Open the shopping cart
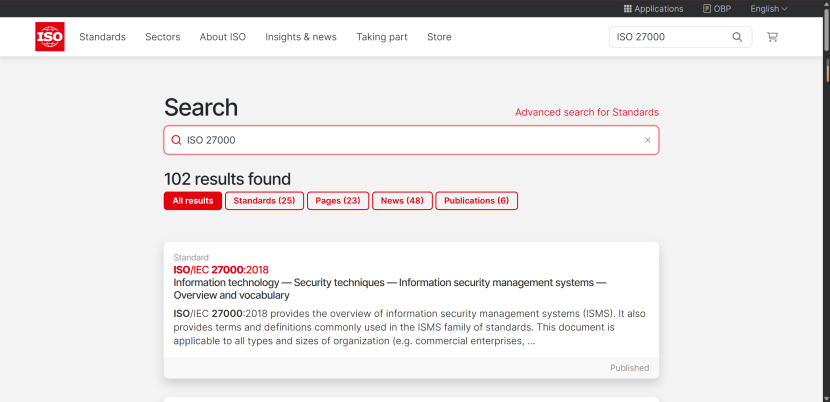 point(772,37)
